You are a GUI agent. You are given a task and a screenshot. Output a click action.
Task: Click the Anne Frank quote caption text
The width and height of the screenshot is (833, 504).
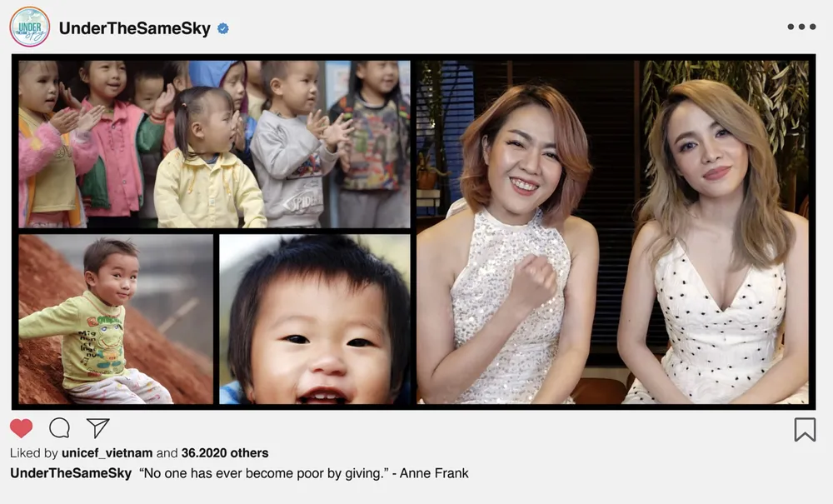[304, 473]
